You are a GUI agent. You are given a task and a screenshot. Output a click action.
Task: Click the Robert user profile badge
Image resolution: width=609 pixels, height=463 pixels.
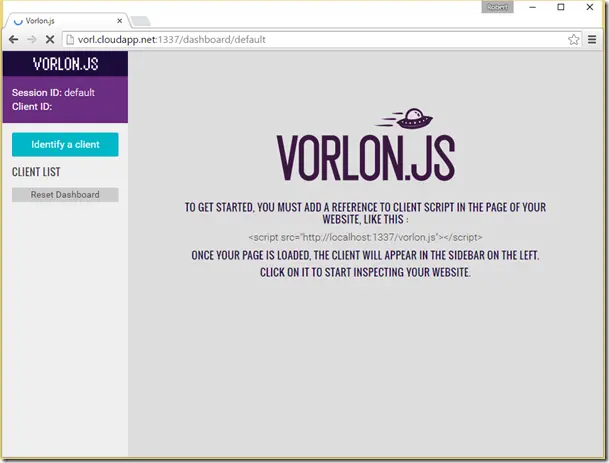pos(497,7)
